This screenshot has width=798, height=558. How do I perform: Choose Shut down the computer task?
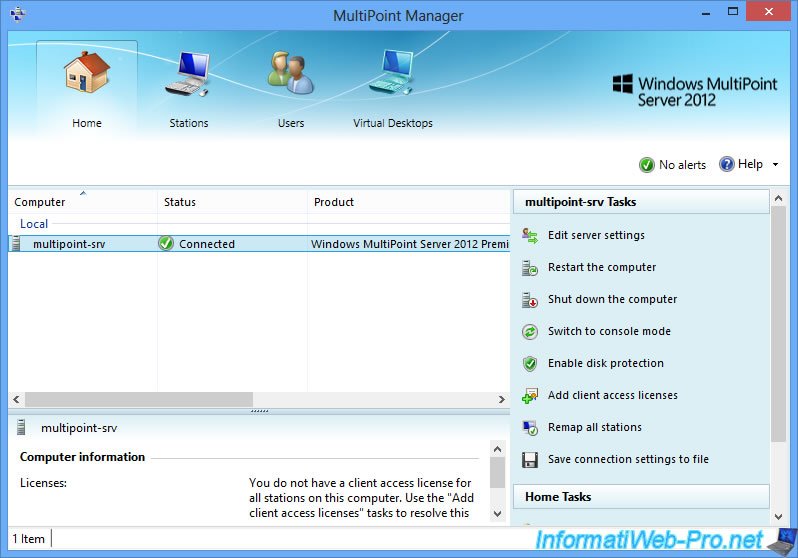point(612,299)
